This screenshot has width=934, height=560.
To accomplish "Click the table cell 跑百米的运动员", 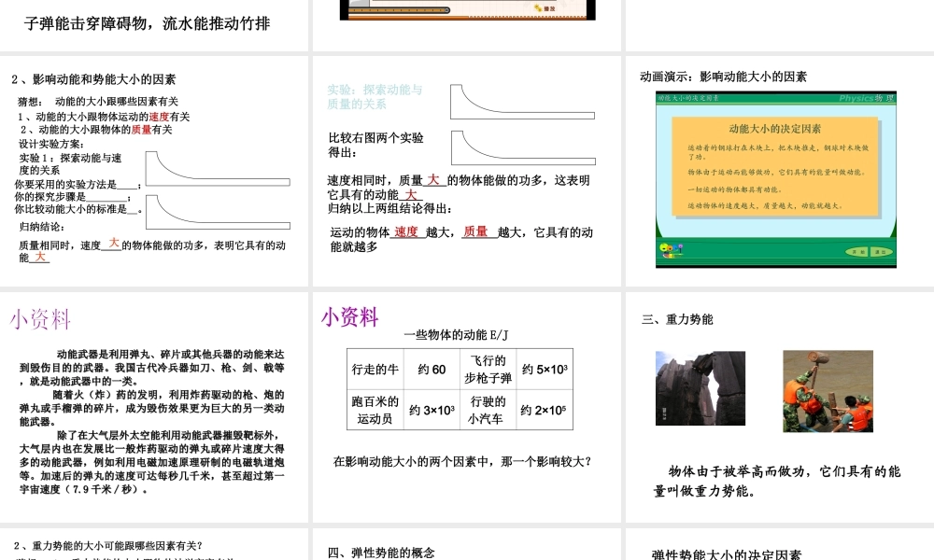I will coord(375,410).
